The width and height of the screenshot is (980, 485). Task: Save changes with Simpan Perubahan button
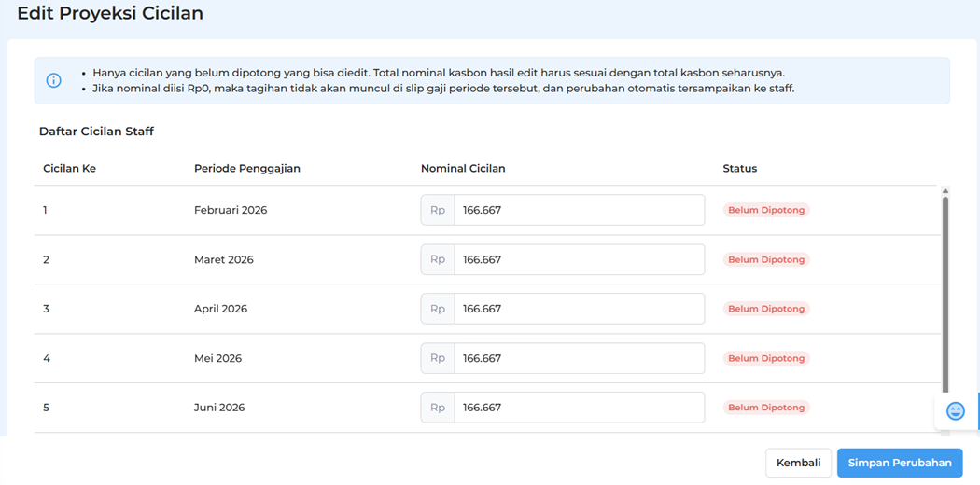899,463
